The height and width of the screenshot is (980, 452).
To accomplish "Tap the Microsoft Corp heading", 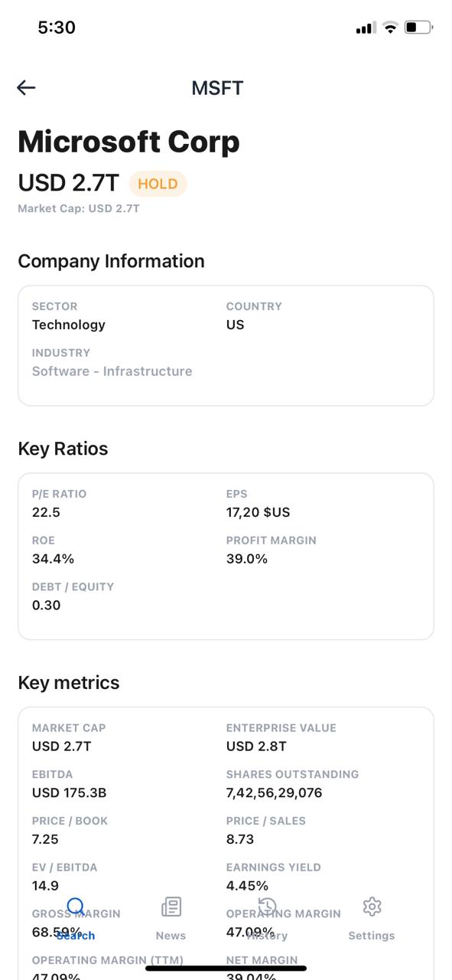I will (x=128, y=141).
